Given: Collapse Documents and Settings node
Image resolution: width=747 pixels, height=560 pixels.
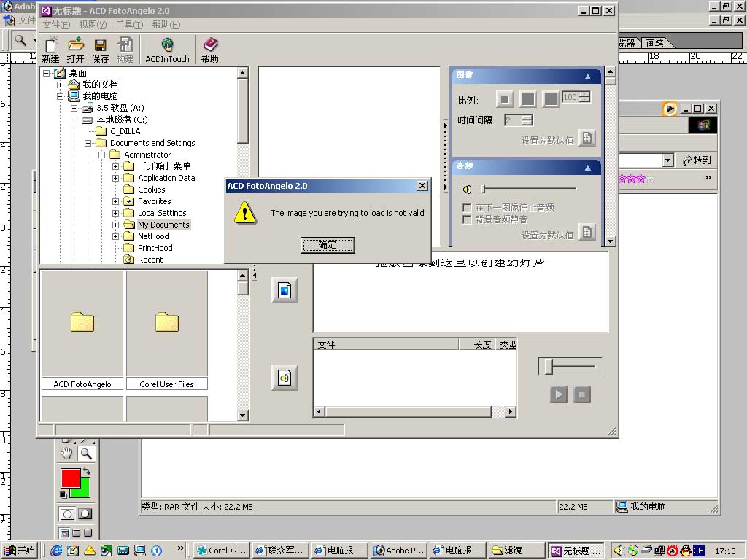Looking at the screenshot, I should pos(88,143).
